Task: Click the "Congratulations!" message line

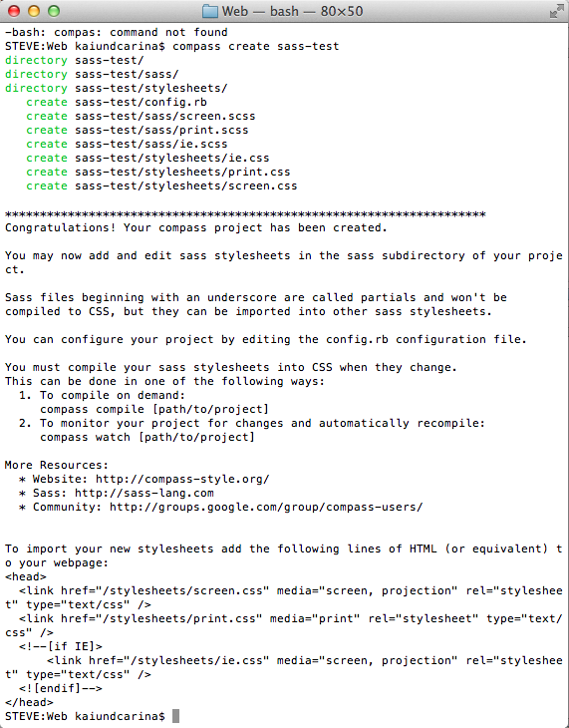Action: coord(196,227)
